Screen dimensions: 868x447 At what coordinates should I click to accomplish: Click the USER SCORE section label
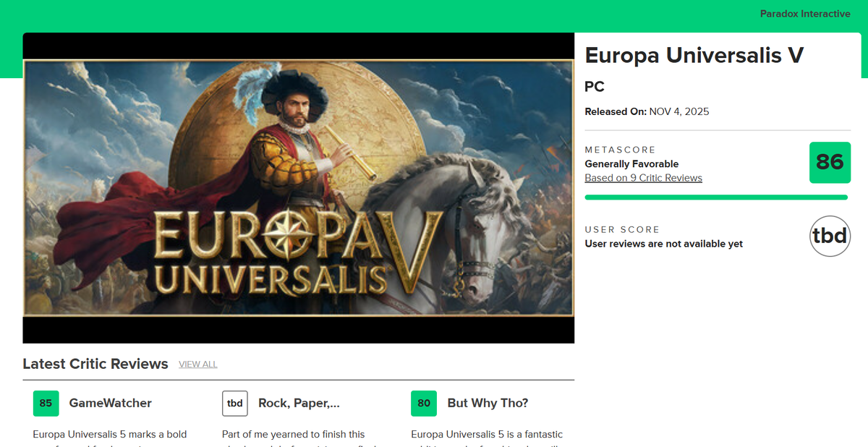coord(622,229)
